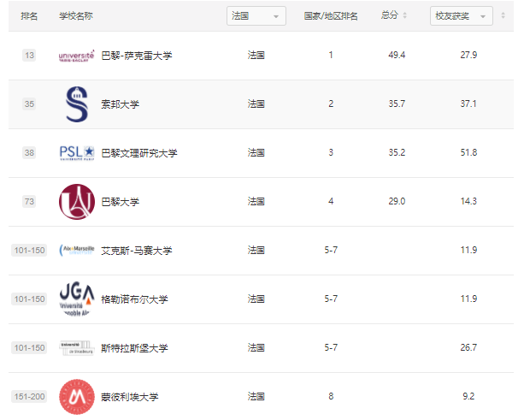The width and height of the screenshot is (524, 420).
Task: Click the Montpellier university red logo
Action: [77, 397]
